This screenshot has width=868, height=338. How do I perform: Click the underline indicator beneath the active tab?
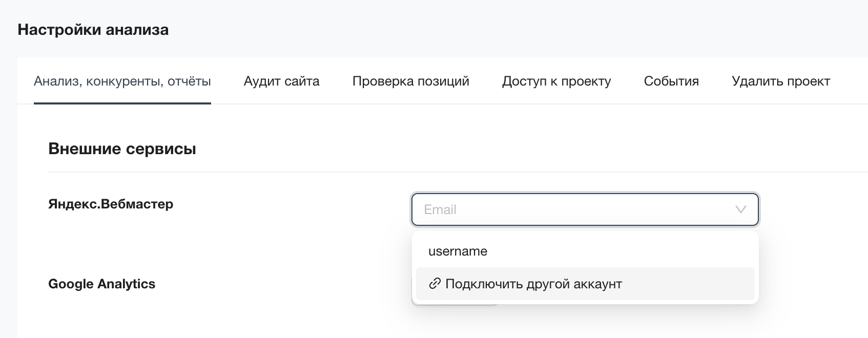pos(122,103)
